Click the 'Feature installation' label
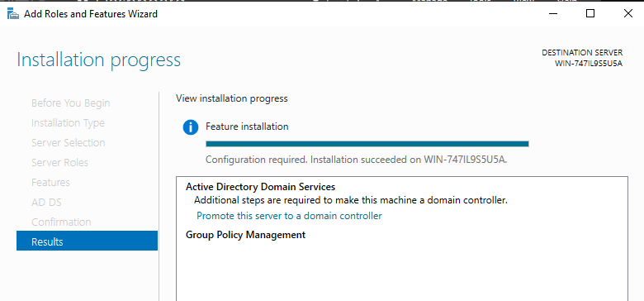This screenshot has width=644, height=301. (x=247, y=127)
